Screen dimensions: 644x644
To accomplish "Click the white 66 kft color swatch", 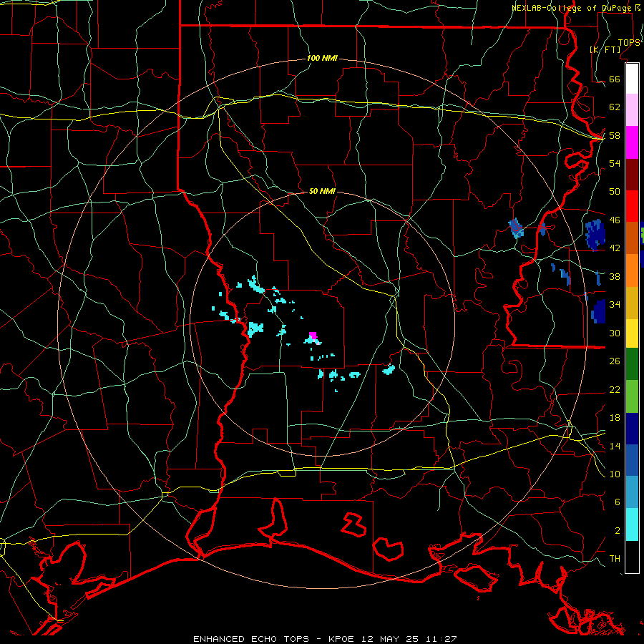I will click(632, 79).
